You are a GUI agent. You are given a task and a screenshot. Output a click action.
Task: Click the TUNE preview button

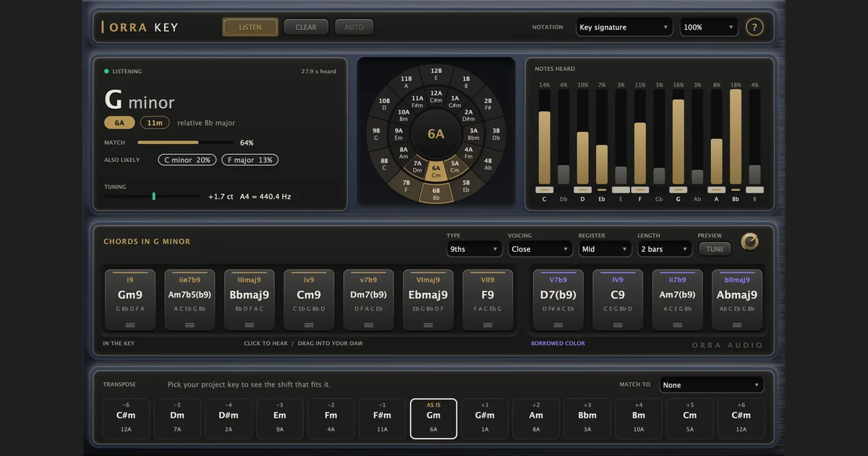click(715, 249)
